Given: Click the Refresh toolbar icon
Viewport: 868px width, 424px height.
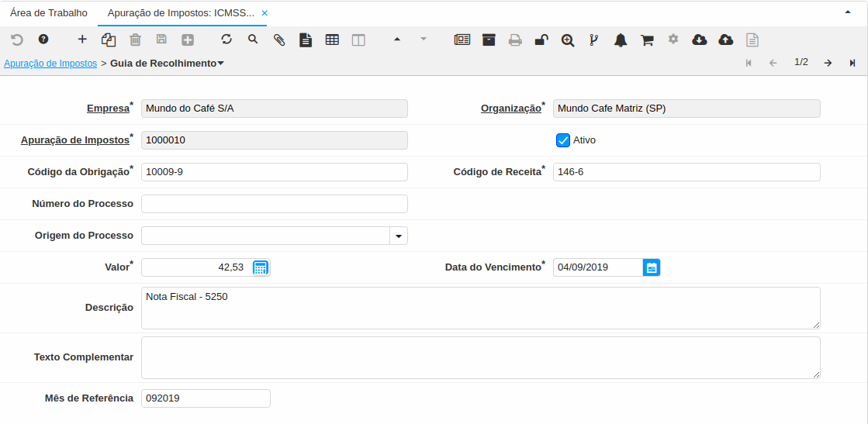Looking at the screenshot, I should (x=227, y=40).
